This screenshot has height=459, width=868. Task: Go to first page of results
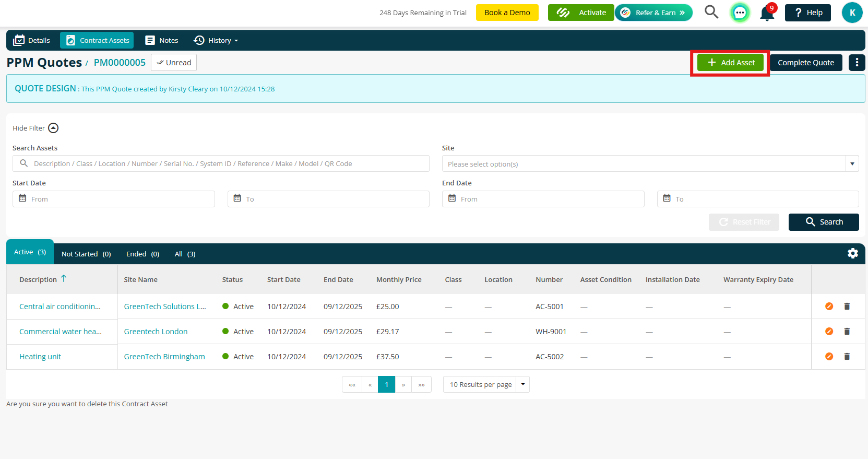[352, 384]
